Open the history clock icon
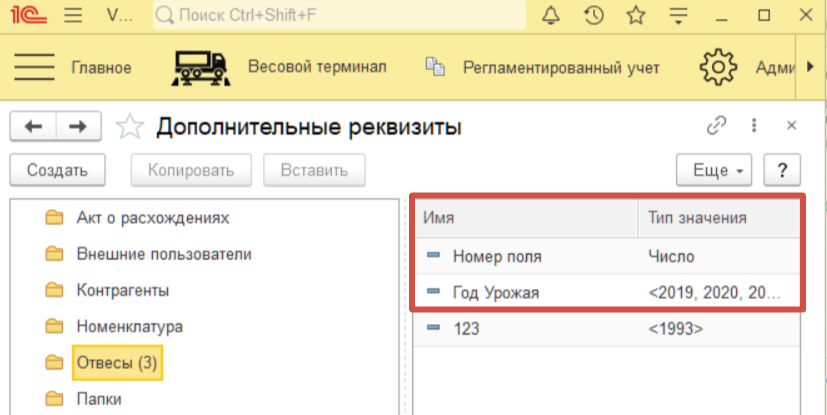The width and height of the screenshot is (827, 415). point(593,16)
